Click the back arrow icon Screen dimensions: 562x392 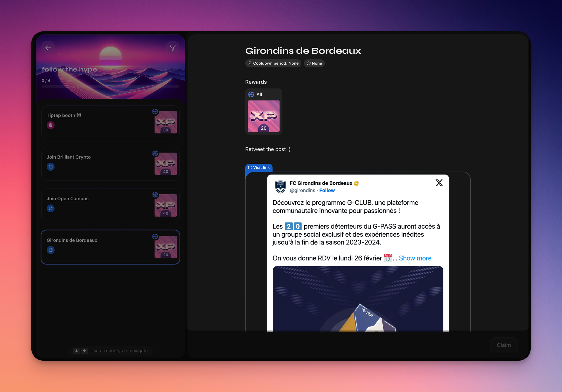coord(48,48)
